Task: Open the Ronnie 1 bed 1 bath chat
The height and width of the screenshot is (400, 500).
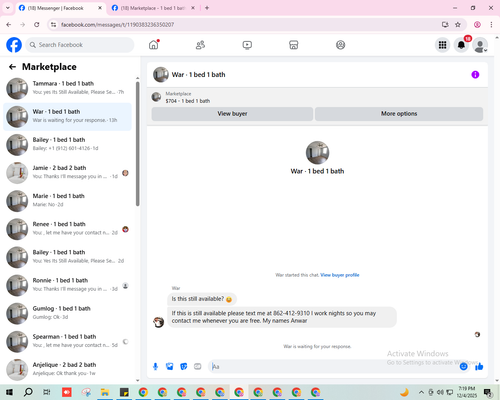Action: coord(67,285)
